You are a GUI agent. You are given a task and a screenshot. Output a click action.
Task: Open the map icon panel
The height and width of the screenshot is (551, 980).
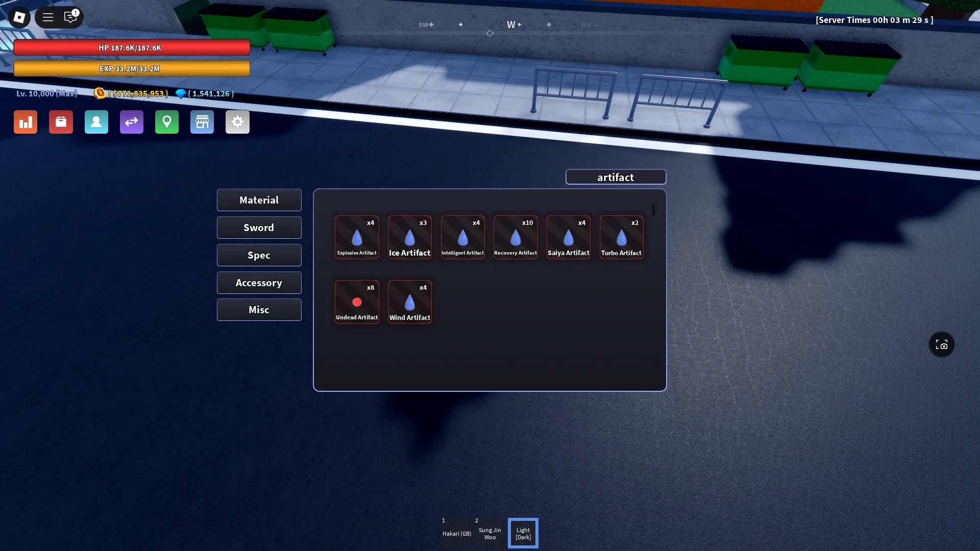pyautogui.click(x=166, y=122)
